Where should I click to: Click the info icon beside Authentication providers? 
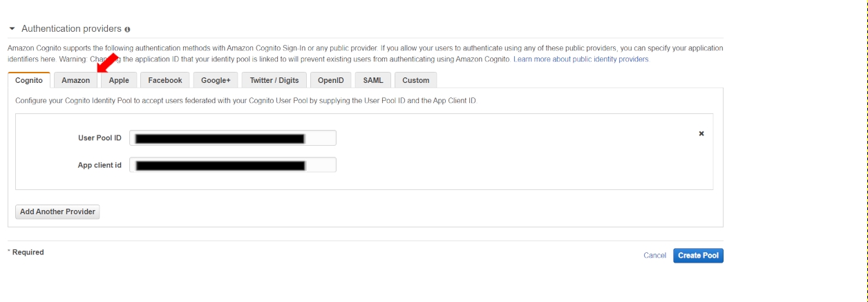click(x=128, y=30)
